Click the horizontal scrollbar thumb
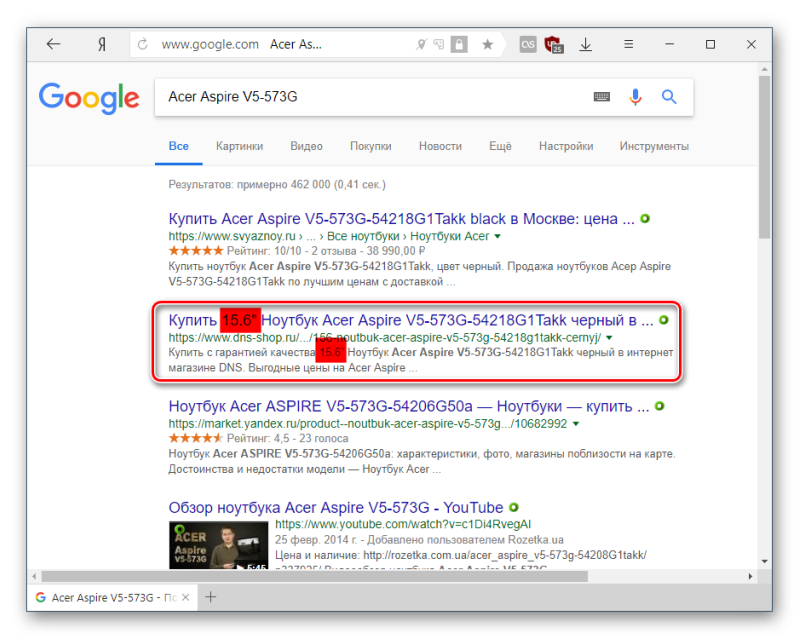Viewport: 800px width, 639px height. click(314, 576)
